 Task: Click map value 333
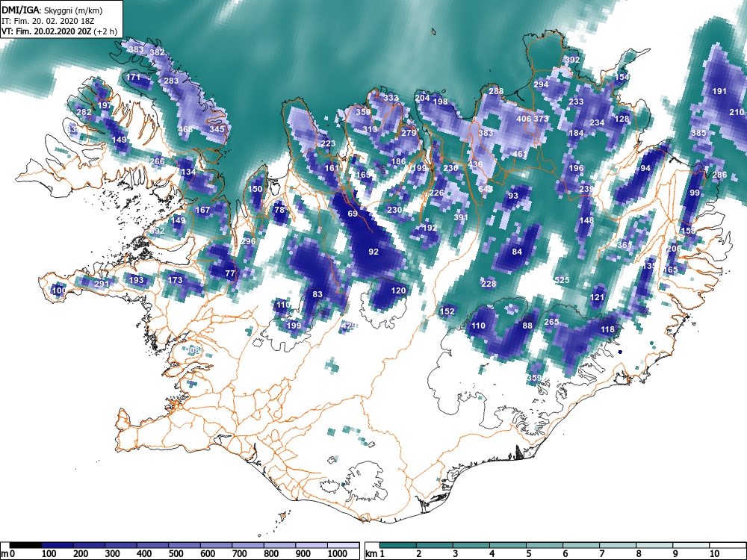[391, 98]
